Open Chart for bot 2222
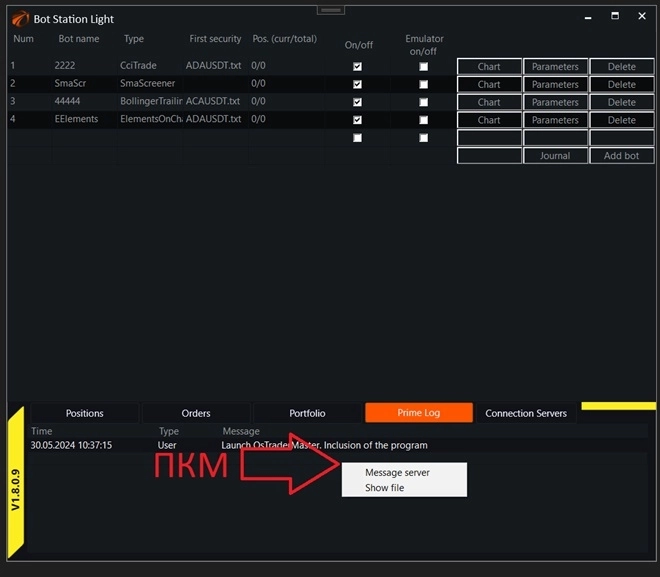Viewport: 660px width, 577px height. (x=489, y=66)
